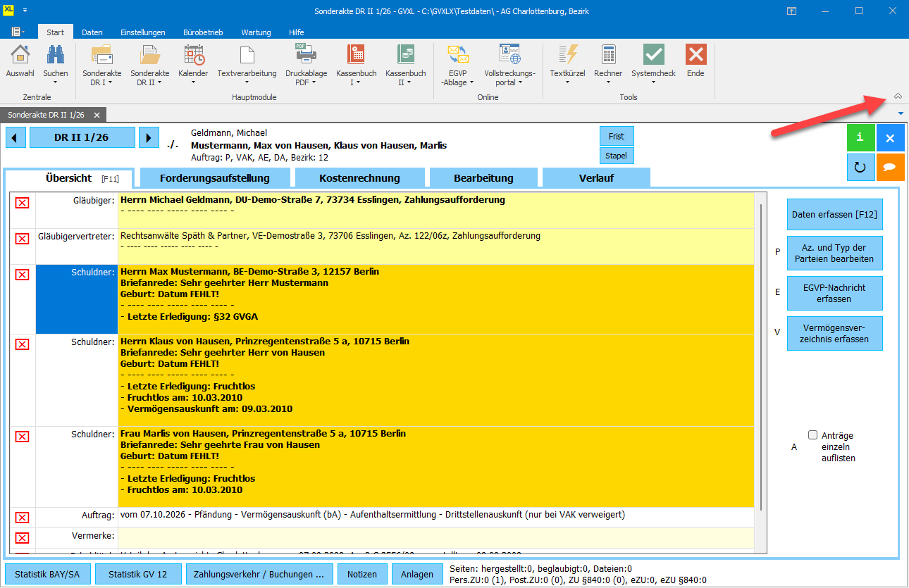Open the file menu button left of Start
The height and width of the screenshot is (588, 909).
[x=18, y=32]
